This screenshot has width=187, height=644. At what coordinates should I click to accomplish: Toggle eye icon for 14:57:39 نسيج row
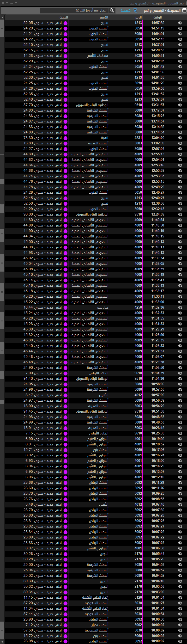[180, 23]
